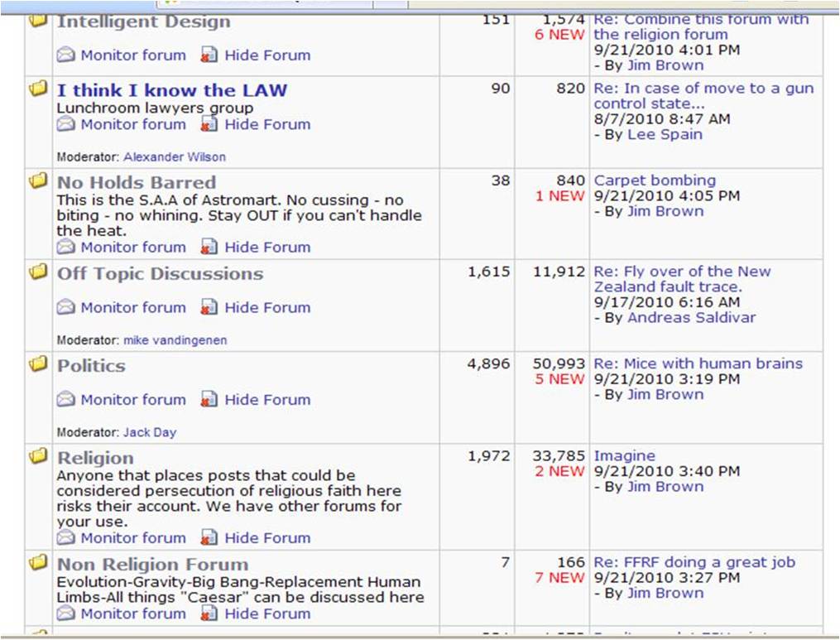Click the hide forum page icon in Non Religion Forum row

209,614
